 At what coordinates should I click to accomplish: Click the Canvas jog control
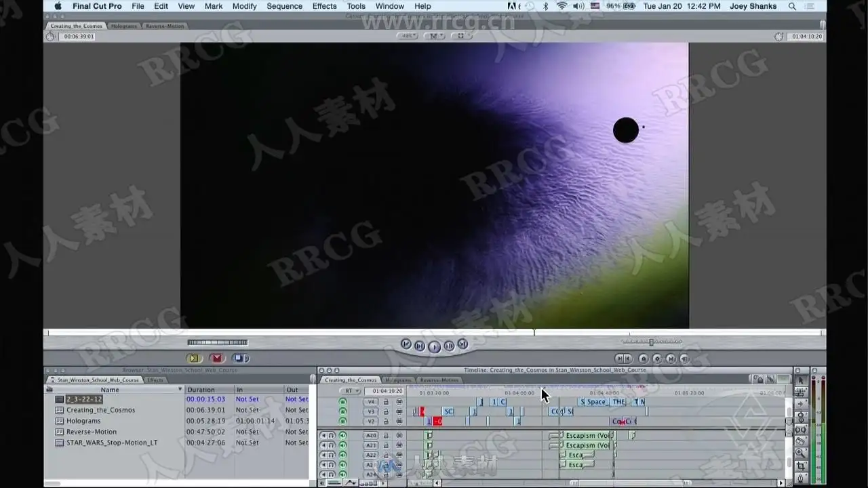217,342
